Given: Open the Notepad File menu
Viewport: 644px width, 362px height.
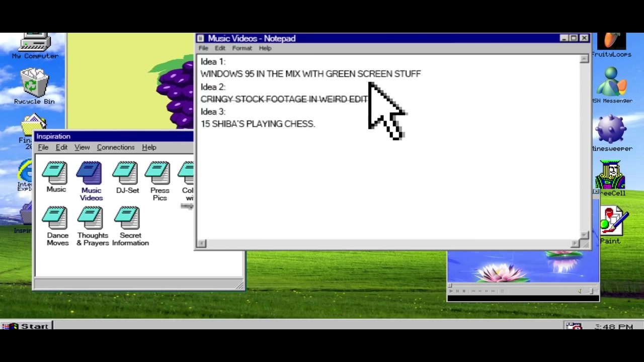Looking at the screenshot, I should click(x=203, y=48).
